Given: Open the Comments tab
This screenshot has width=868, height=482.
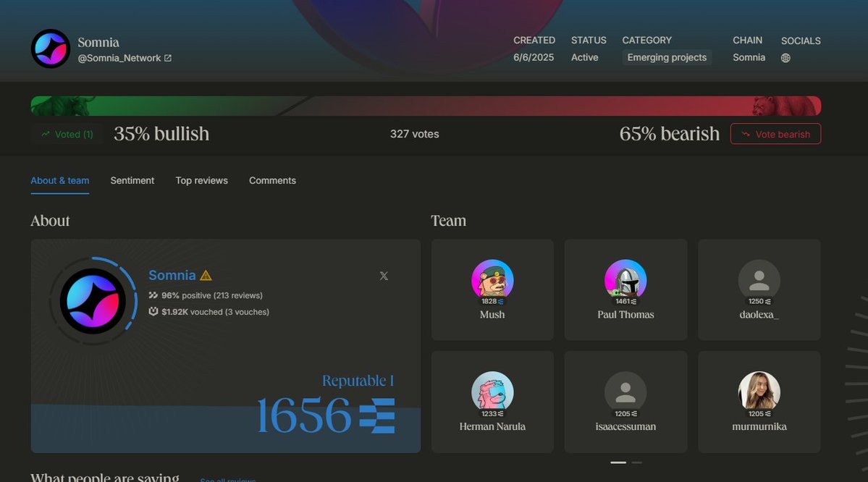Looking at the screenshot, I should (x=272, y=181).
